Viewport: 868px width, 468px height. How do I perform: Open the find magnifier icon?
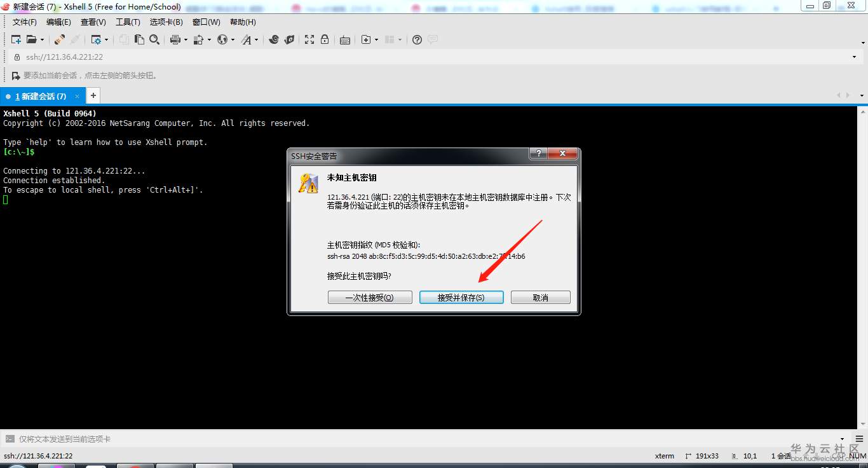point(154,39)
